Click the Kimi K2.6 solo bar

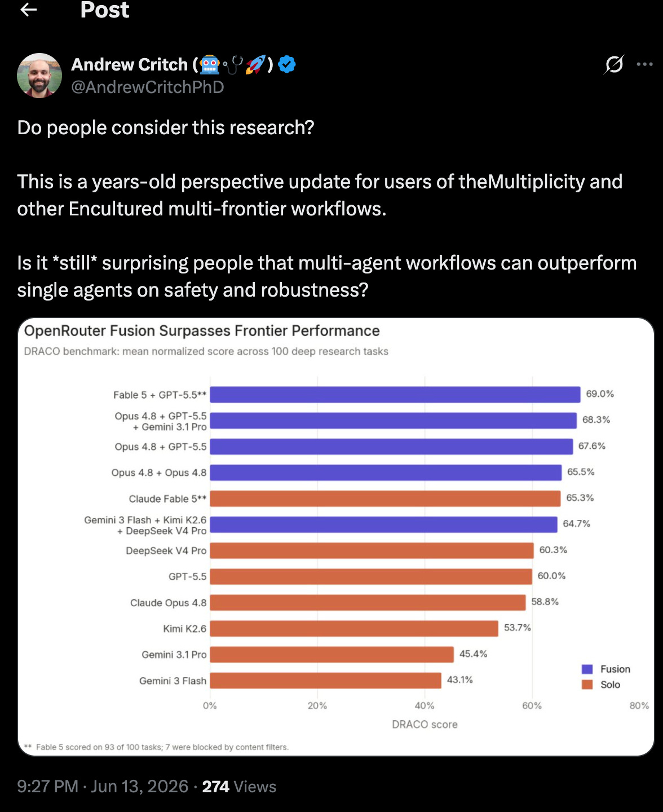click(354, 629)
